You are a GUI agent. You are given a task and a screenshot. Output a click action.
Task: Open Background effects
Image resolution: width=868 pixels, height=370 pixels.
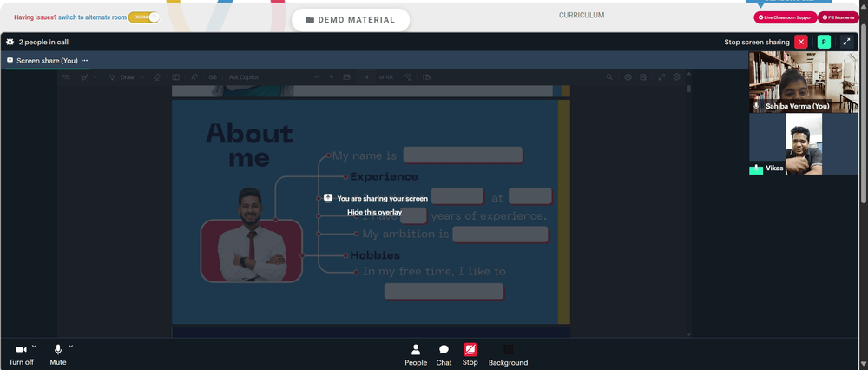508,355
